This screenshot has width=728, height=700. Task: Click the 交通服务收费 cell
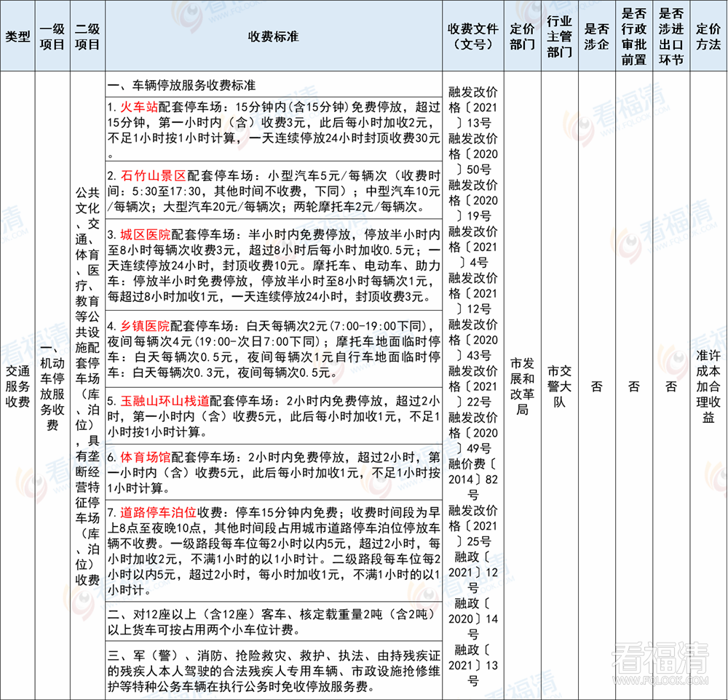click(x=17, y=386)
